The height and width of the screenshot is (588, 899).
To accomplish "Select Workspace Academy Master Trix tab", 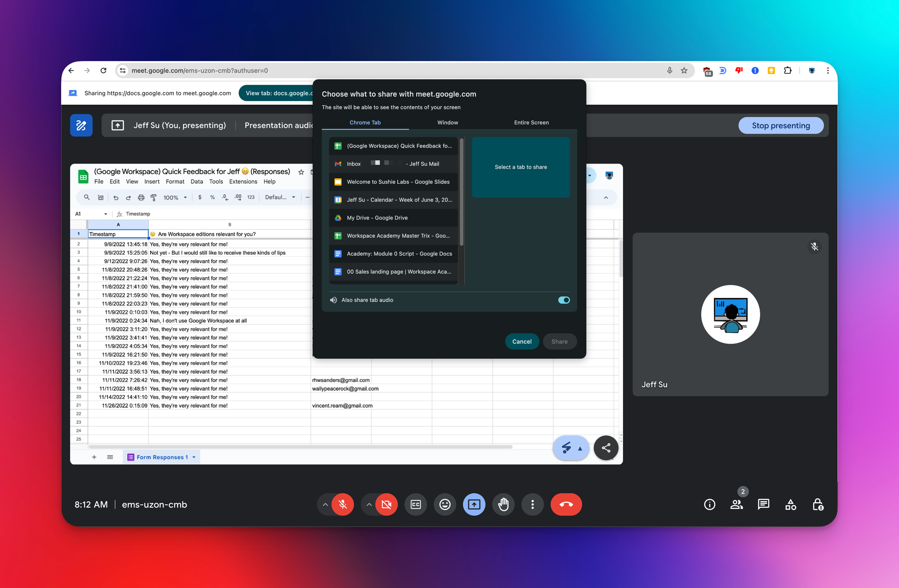I will pos(394,236).
